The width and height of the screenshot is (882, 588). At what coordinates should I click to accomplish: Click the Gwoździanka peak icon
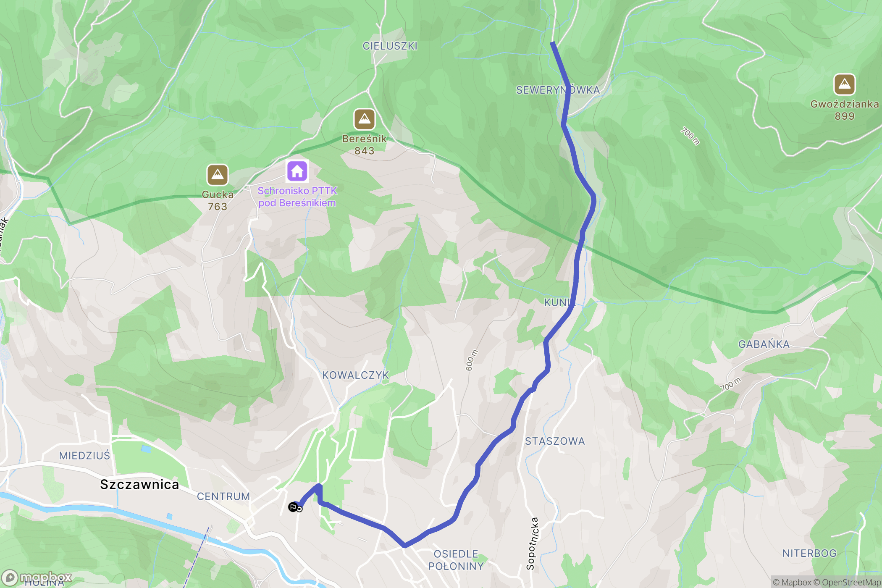click(x=844, y=84)
